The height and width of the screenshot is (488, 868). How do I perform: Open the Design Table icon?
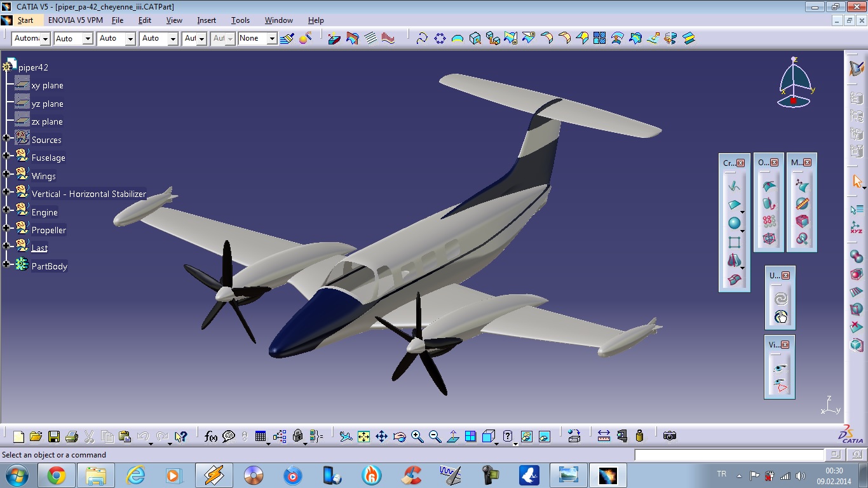click(261, 437)
